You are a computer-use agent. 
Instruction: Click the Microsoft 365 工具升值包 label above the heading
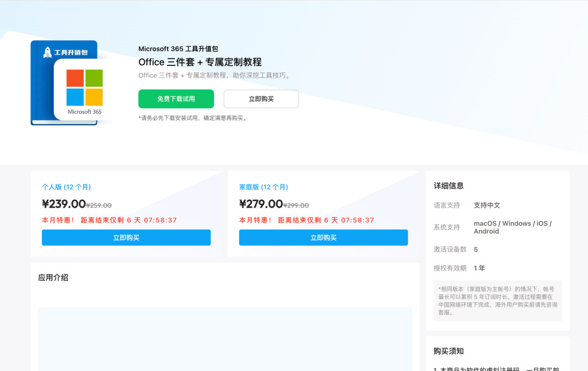click(178, 49)
